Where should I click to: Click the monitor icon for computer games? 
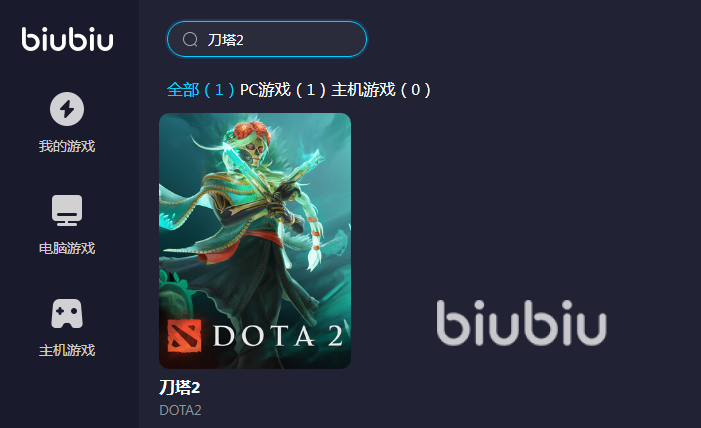point(67,210)
